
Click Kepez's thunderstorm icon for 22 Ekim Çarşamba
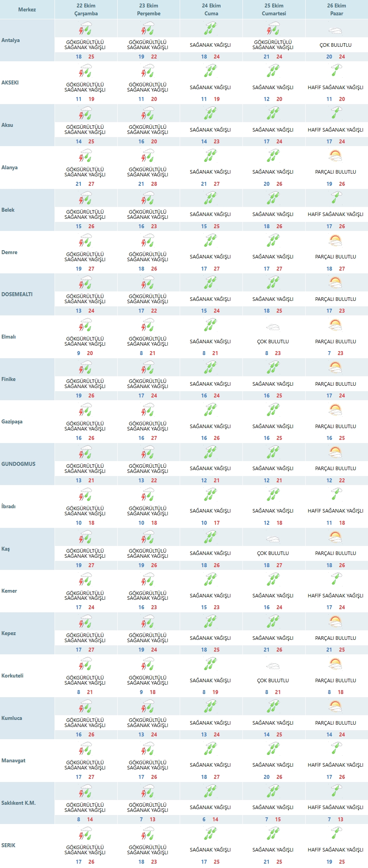[x=85, y=622]
